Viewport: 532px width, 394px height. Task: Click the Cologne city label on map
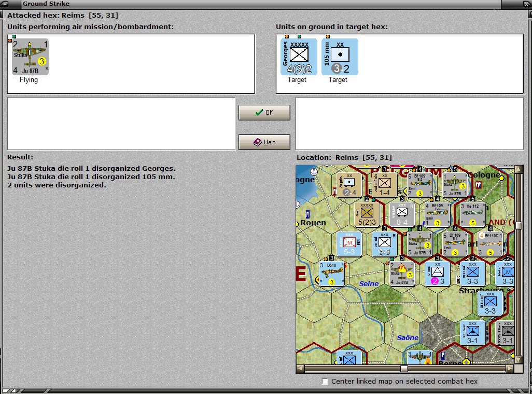coord(484,175)
